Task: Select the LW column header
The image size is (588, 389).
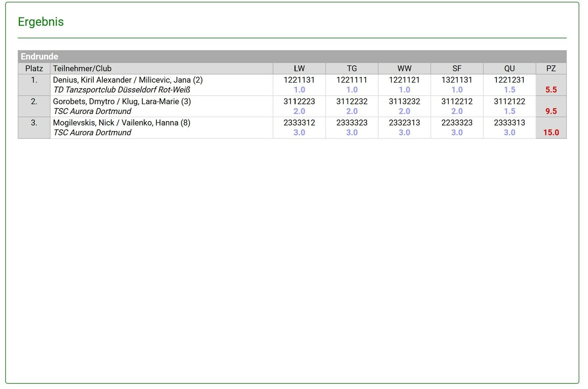Action: (x=299, y=68)
